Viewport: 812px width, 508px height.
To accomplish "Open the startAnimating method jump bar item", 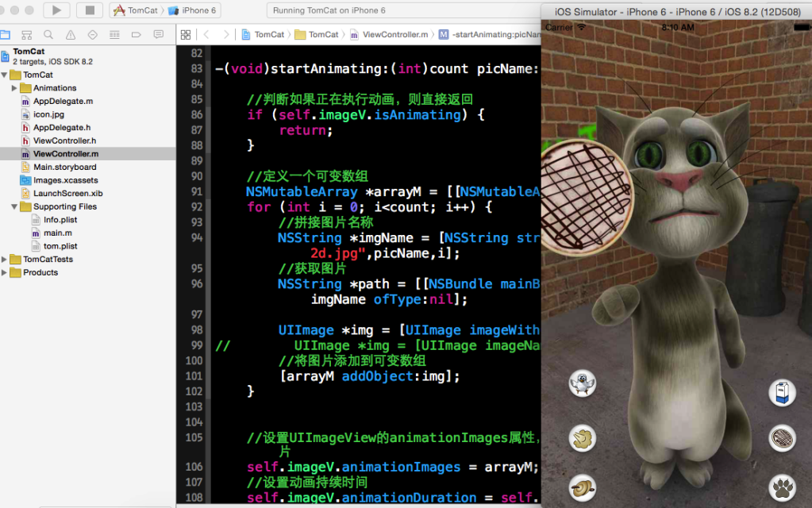I will (x=490, y=35).
